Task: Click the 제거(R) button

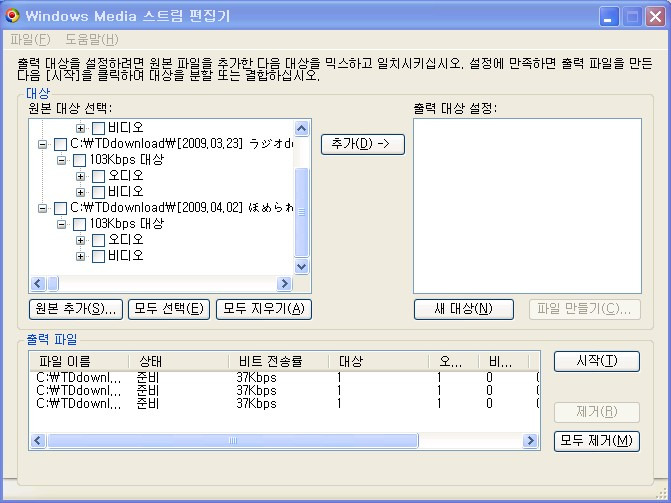Action: pos(597,412)
